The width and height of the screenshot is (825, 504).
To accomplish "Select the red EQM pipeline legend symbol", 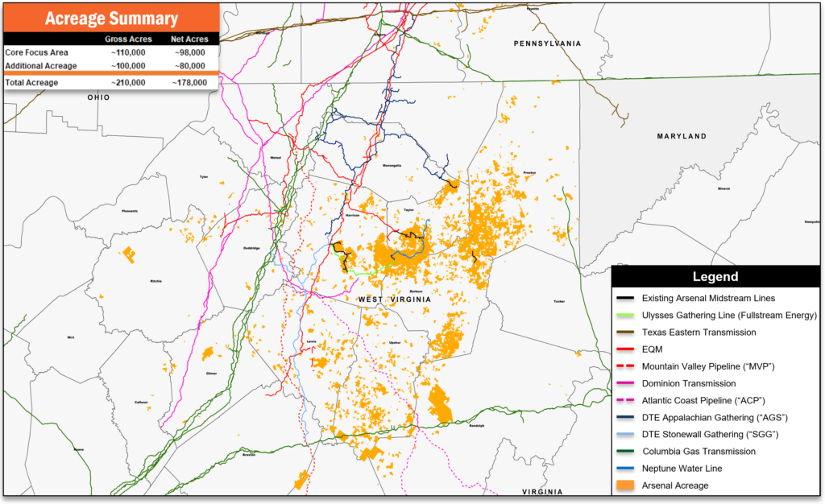I will tap(624, 349).
